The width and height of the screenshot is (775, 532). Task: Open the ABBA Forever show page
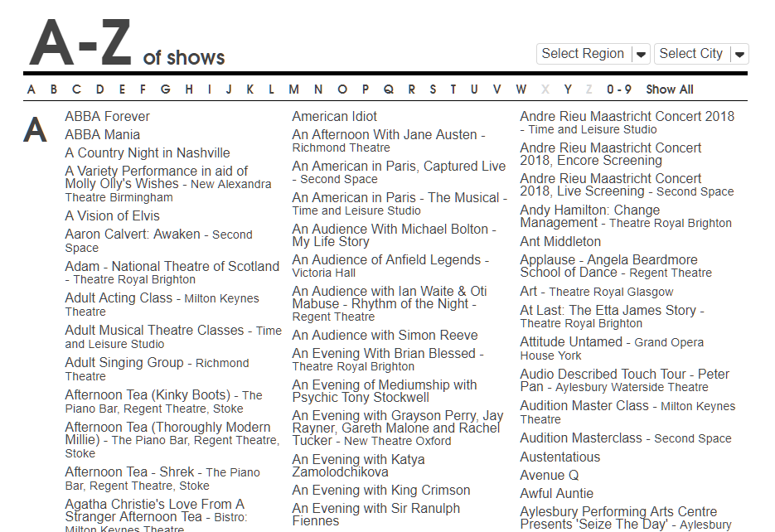pyautogui.click(x=107, y=116)
